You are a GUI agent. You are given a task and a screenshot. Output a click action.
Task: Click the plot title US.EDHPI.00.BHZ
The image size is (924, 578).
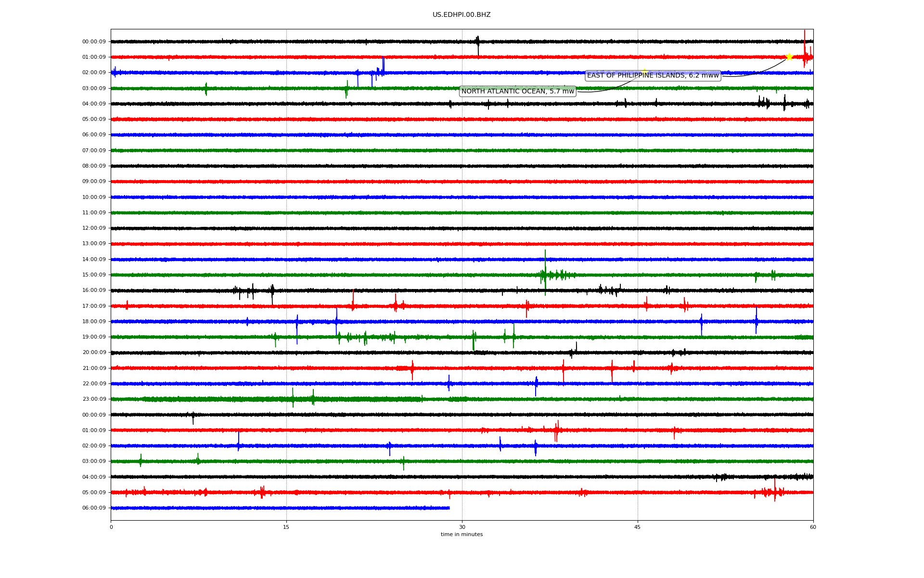[462, 15]
